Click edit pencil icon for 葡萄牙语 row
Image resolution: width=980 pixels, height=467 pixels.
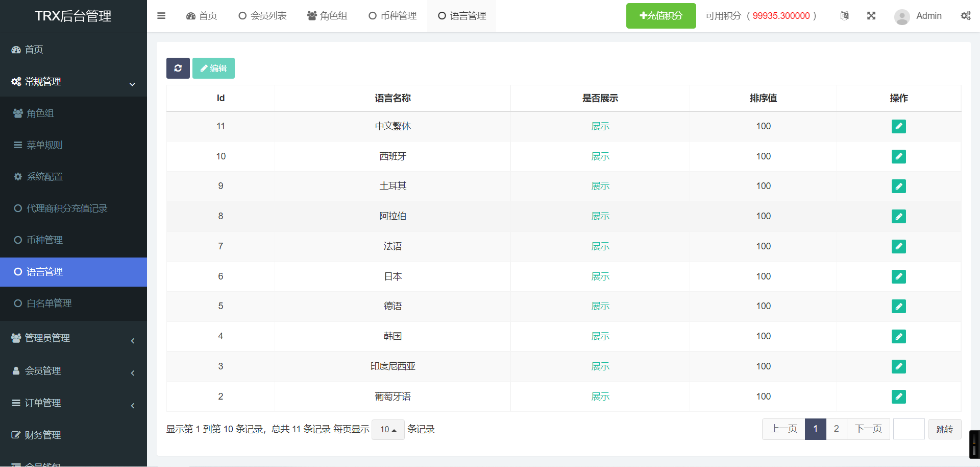898,396
